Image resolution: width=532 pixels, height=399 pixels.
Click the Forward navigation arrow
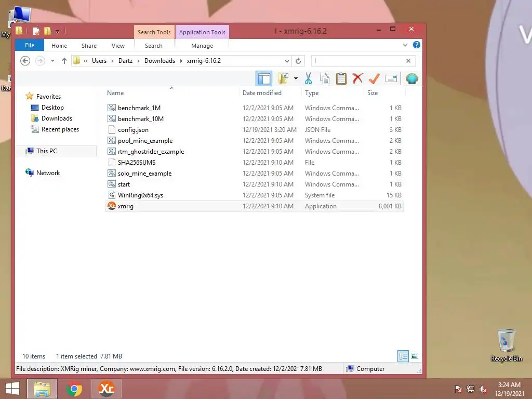pos(40,61)
